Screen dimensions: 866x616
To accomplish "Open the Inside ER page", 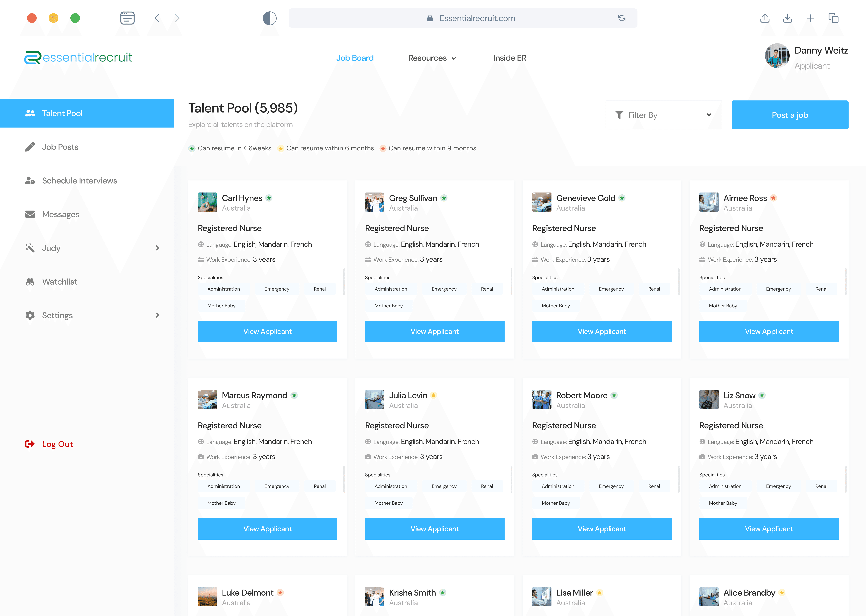I will point(510,58).
